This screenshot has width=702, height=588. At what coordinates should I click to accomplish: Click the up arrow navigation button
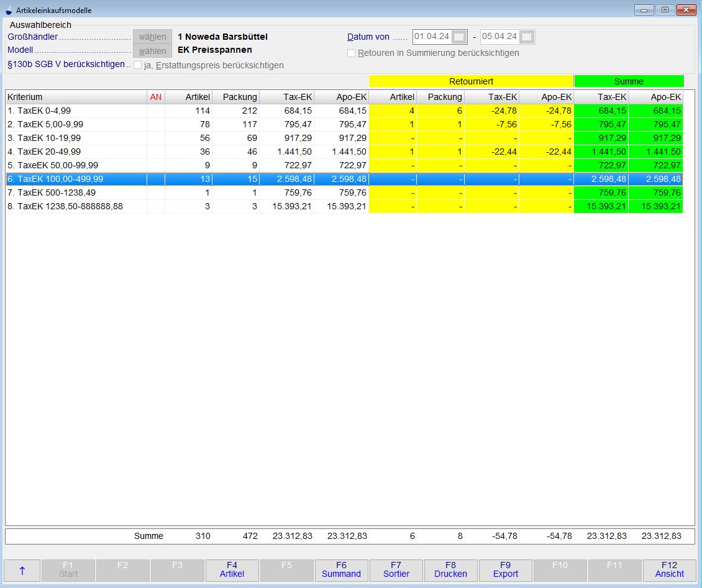pos(22,571)
